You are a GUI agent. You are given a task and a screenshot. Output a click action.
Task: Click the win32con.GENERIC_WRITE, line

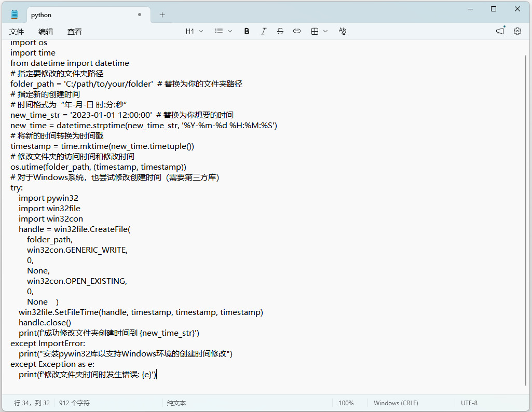click(77, 250)
